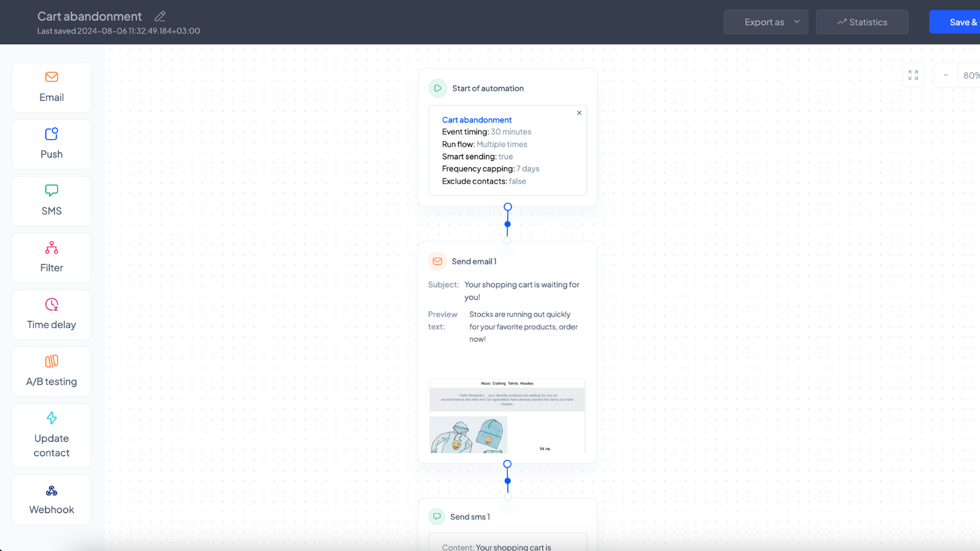Screen dimensions: 980x551
Task: Choose the Filter block icon
Action: (51, 247)
